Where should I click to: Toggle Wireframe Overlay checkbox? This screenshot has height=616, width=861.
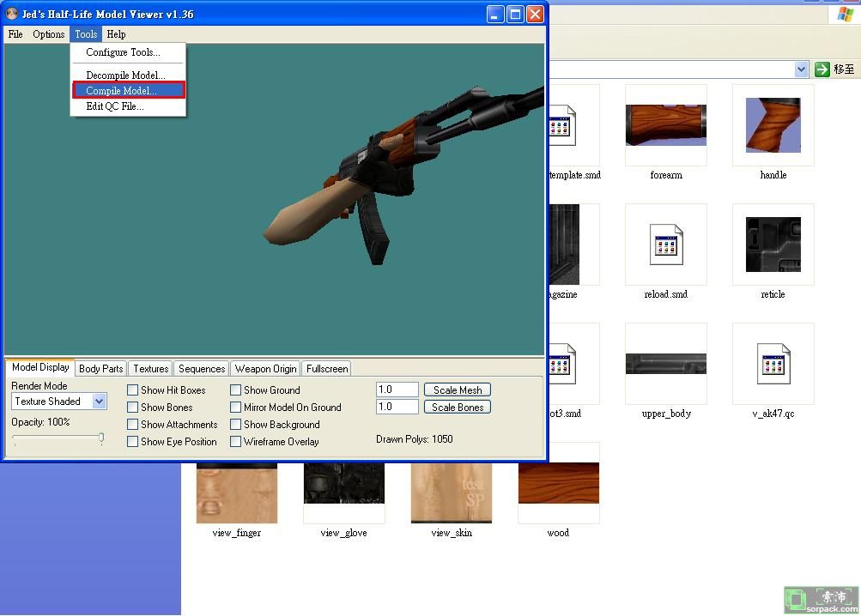235,442
